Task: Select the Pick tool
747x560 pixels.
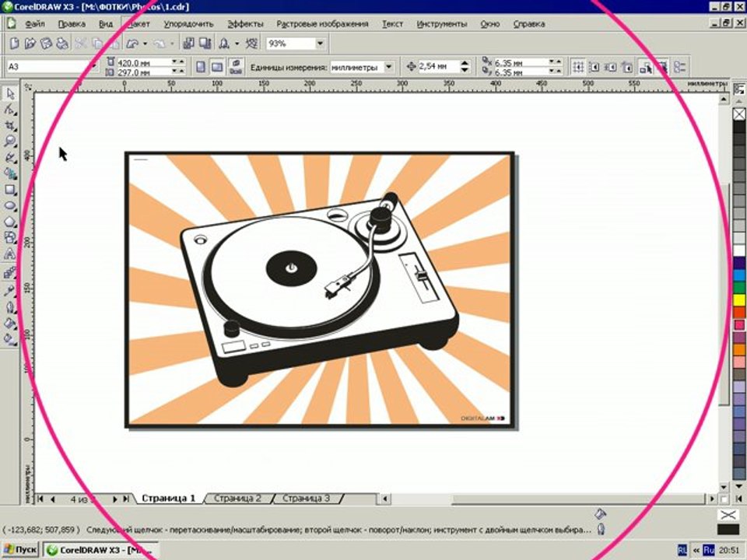Action: pyautogui.click(x=10, y=93)
